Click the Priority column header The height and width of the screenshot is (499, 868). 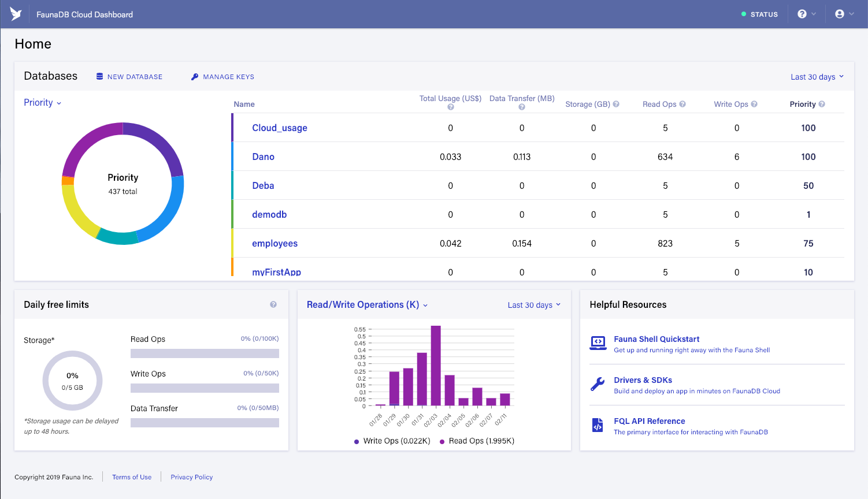803,104
